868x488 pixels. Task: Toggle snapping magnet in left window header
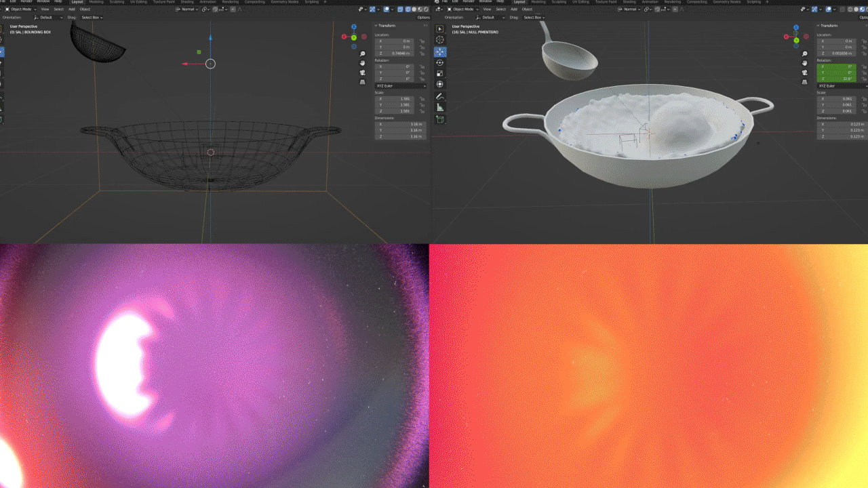click(214, 9)
